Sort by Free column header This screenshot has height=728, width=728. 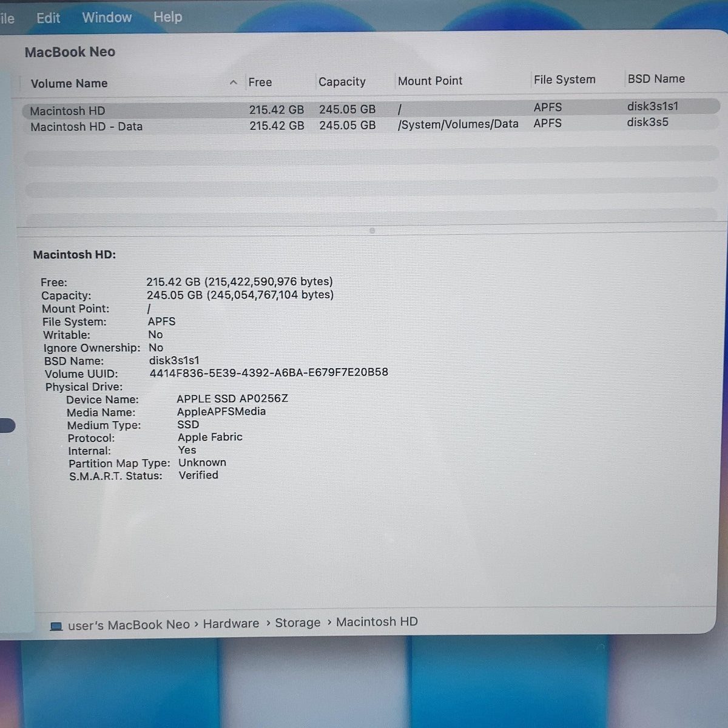[x=260, y=83]
